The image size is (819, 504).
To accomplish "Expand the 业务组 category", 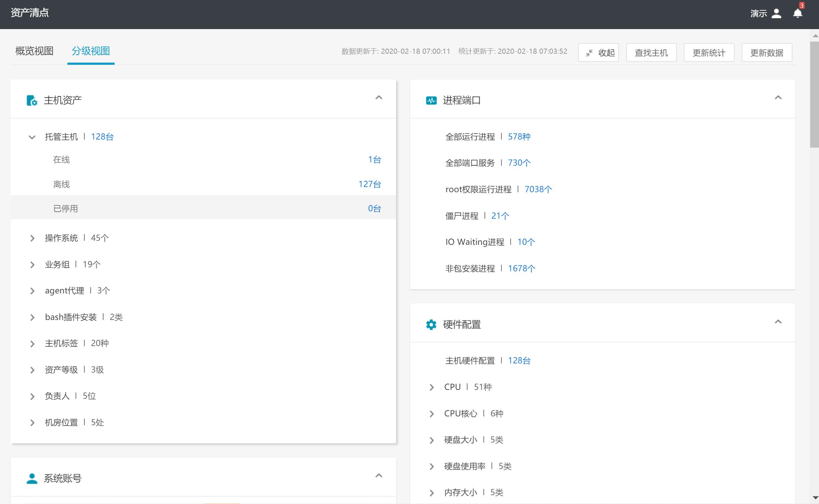I will [32, 265].
